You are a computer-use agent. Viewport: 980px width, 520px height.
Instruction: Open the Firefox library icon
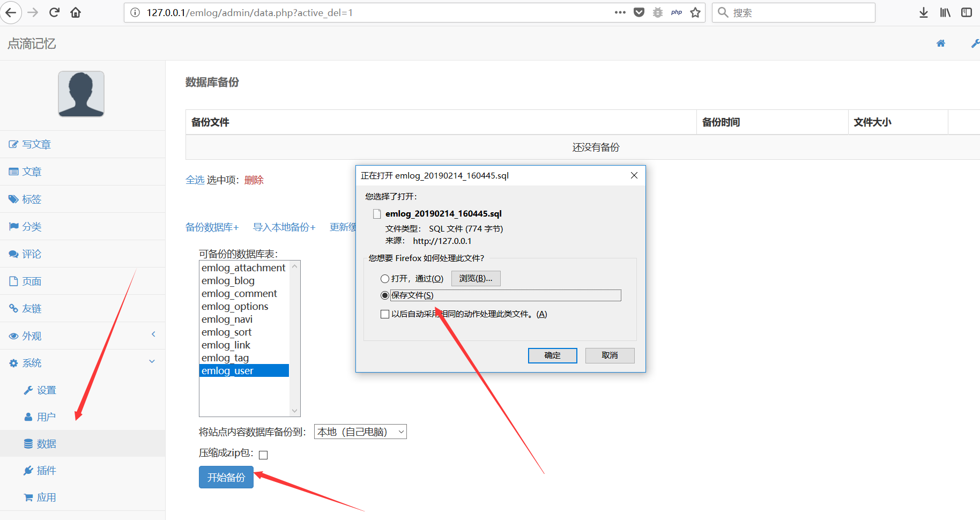coord(945,12)
